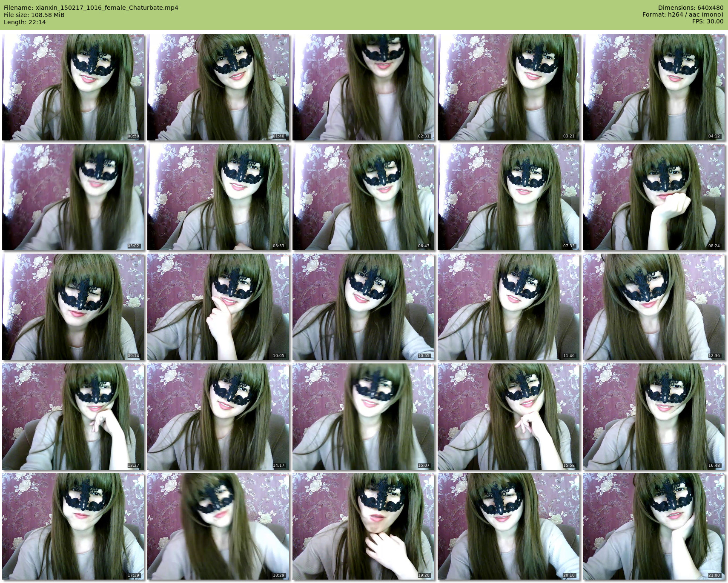This screenshot has width=728, height=583.
Task: Select the 14:17 preview thumbnail
Action: 218,417
